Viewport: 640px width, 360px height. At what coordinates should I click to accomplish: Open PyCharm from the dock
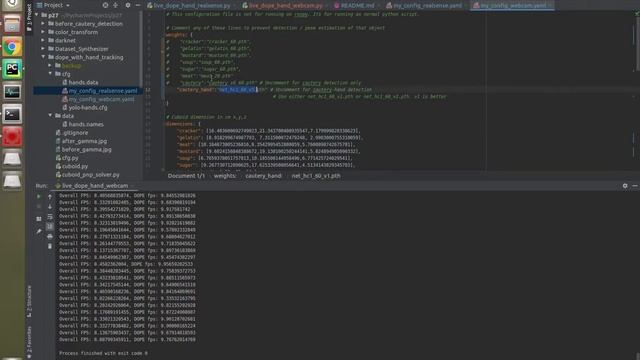(12, 69)
